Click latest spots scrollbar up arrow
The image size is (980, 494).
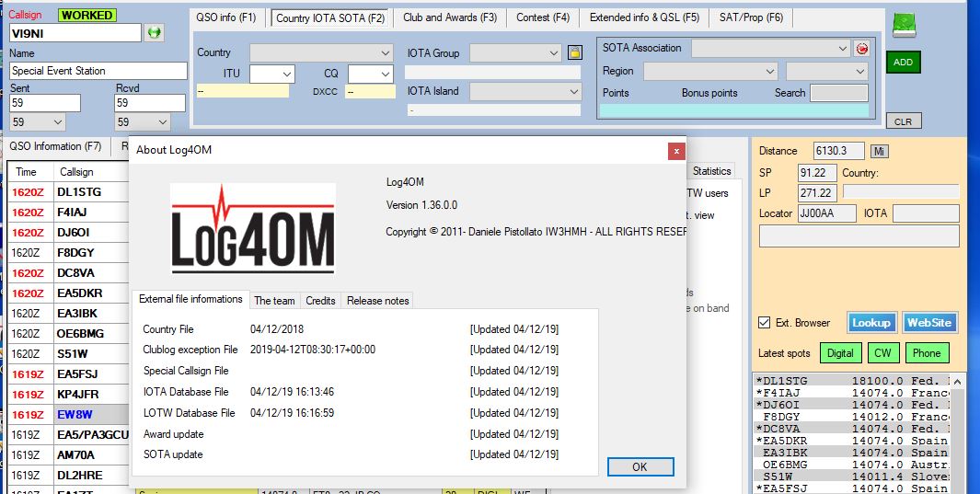coord(957,381)
